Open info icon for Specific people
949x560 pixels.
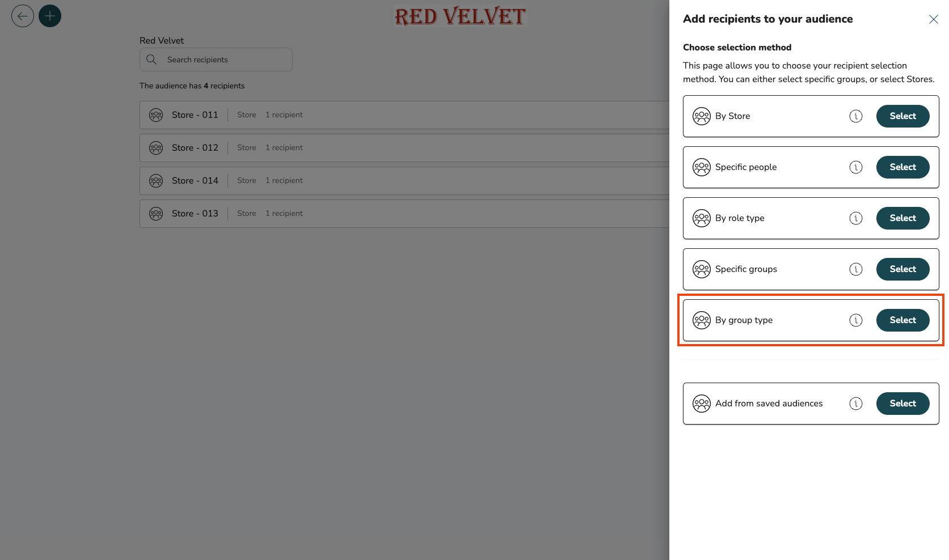[856, 167]
